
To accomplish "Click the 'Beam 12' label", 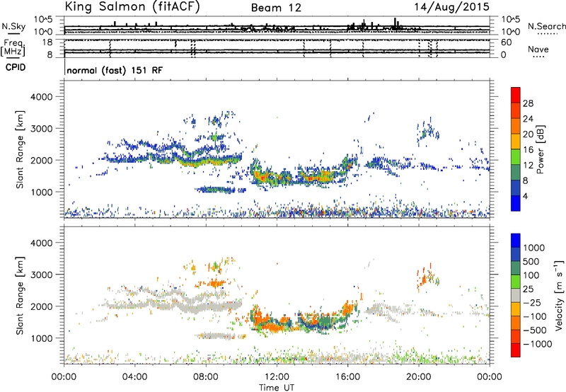I will tap(276, 8).
